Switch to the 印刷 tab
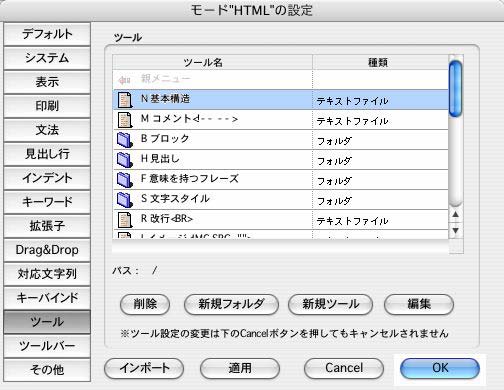Screen dimensions: 504x390 click(x=47, y=106)
